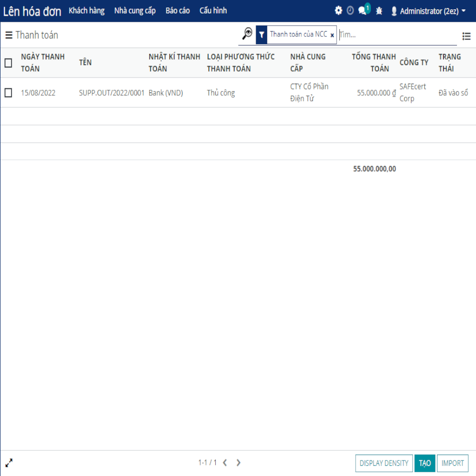Toggle fullscreen expand arrows icon
Viewport: 476px width, 476px height.
pos(9,463)
